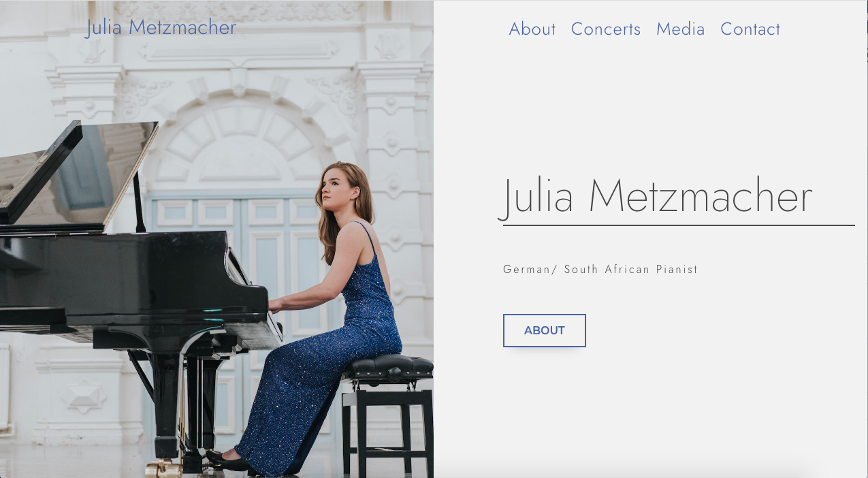This screenshot has height=478, width=868.
Task: Click the Julia Metzmacher site logo link
Action: [161, 27]
